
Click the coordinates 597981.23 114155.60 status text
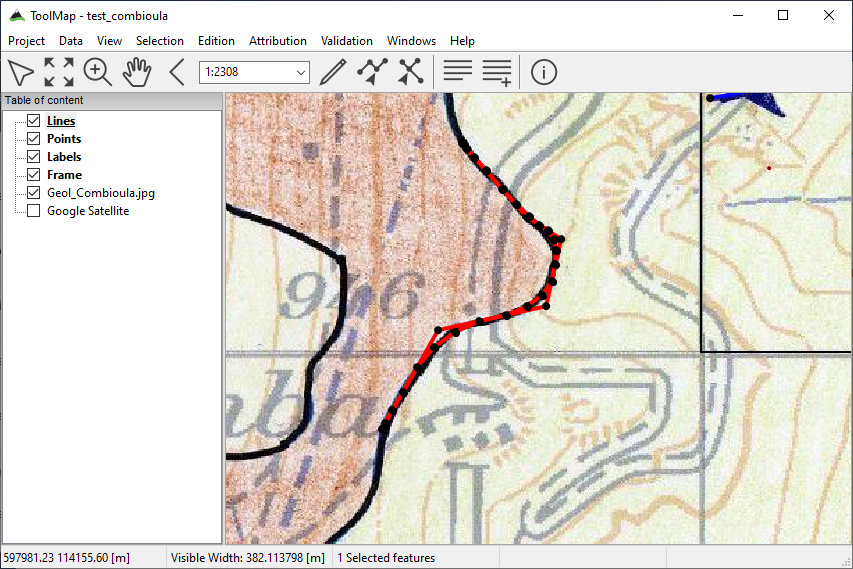(66, 558)
